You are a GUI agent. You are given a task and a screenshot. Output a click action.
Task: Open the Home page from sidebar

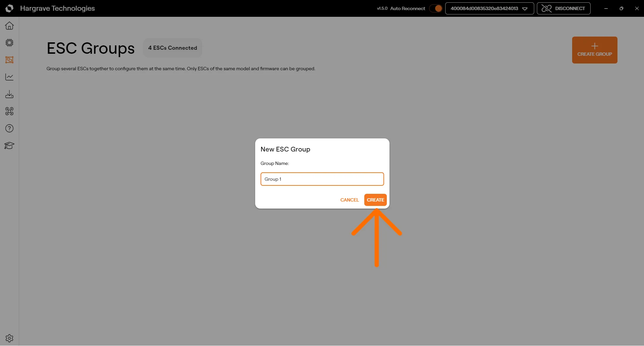(x=9, y=26)
